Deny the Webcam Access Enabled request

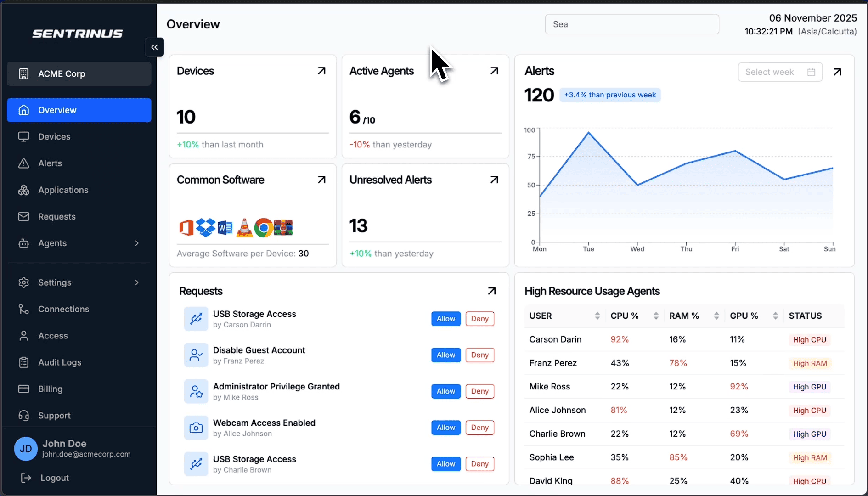(x=479, y=428)
